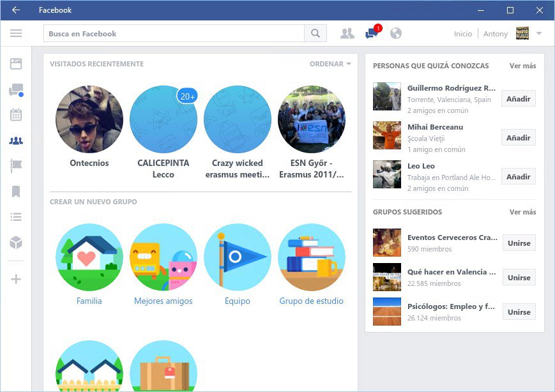Viewport: 555px width, 392px height.
Task: Open News Feed sidebar icon
Action: pyautogui.click(x=16, y=64)
